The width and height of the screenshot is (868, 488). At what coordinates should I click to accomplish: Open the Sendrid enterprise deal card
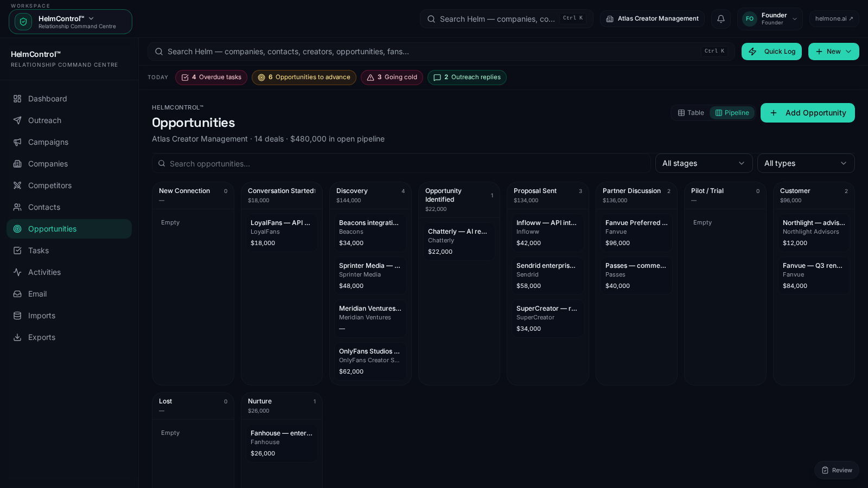coord(547,275)
